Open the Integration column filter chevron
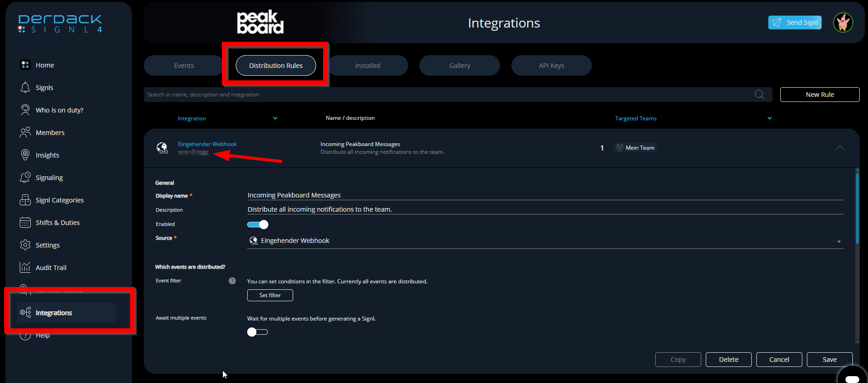Image resolution: width=868 pixels, height=383 pixels. 275,118
